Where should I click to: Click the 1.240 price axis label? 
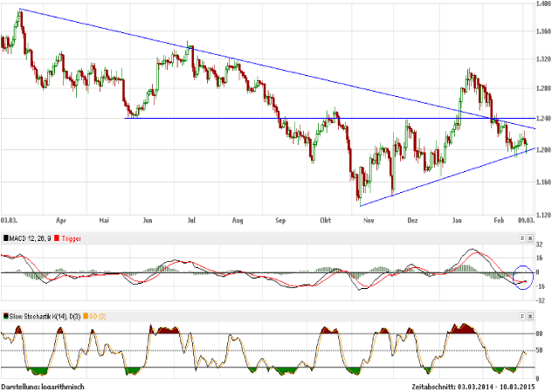click(x=543, y=119)
